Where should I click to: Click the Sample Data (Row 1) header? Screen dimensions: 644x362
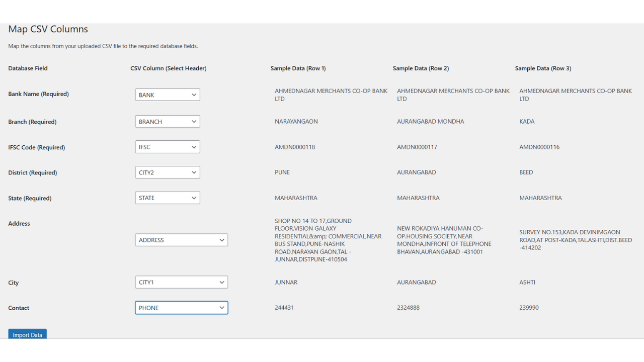tap(298, 68)
